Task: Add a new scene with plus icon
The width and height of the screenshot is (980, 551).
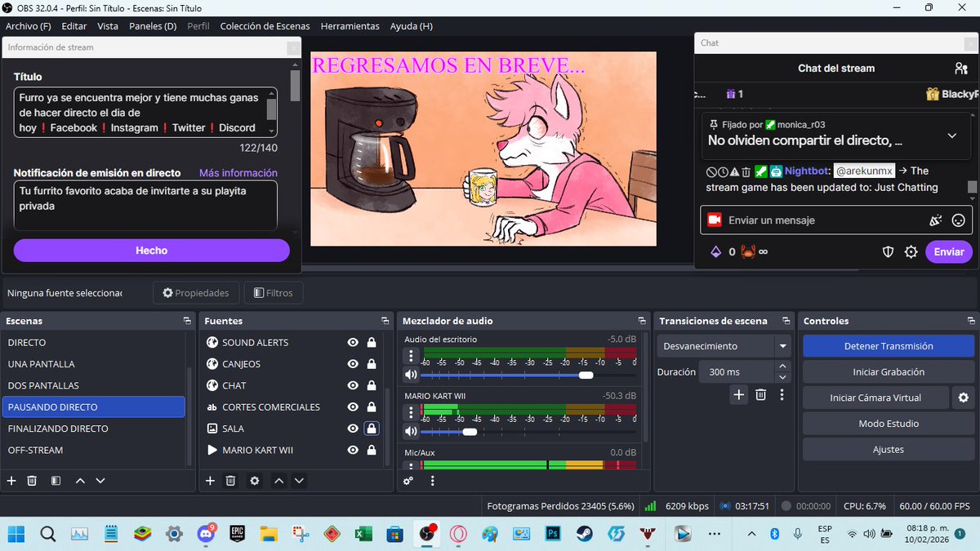Action: [11, 481]
